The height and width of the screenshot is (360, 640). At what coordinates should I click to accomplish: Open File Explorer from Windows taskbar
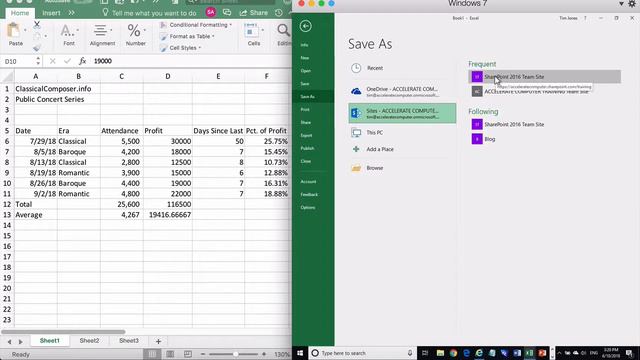[x=440, y=353]
